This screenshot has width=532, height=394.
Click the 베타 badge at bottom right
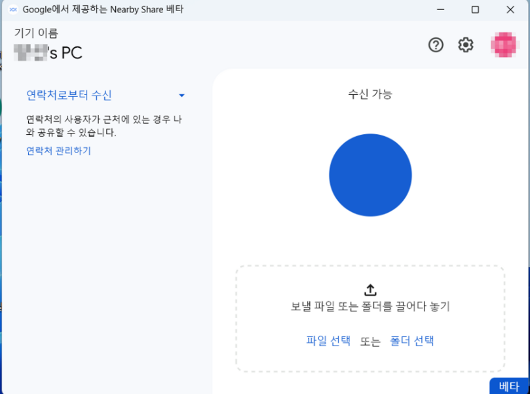pos(509,387)
